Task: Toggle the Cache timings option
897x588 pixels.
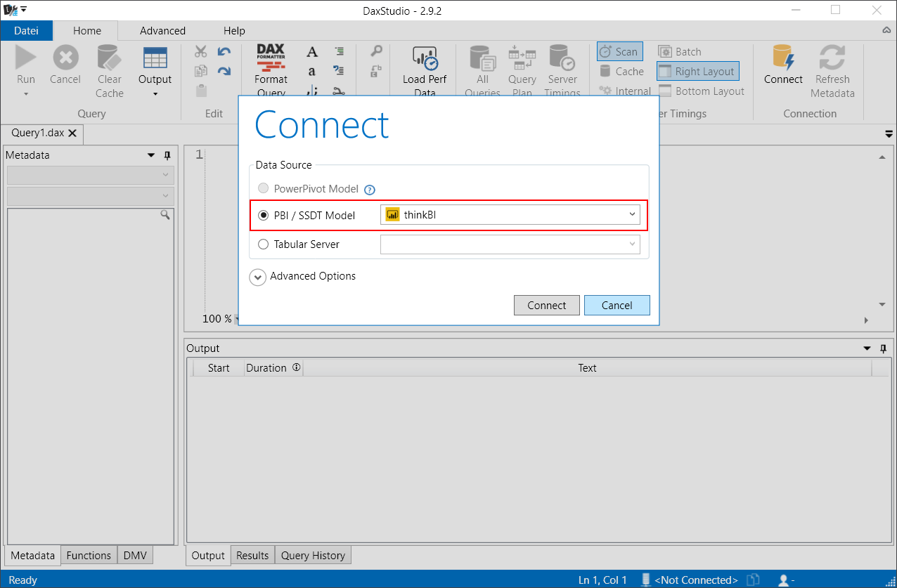Action: [621, 71]
